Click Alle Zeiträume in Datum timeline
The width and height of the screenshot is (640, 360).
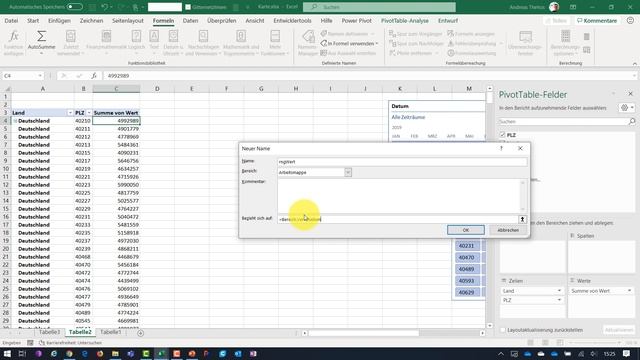pyautogui.click(x=408, y=117)
